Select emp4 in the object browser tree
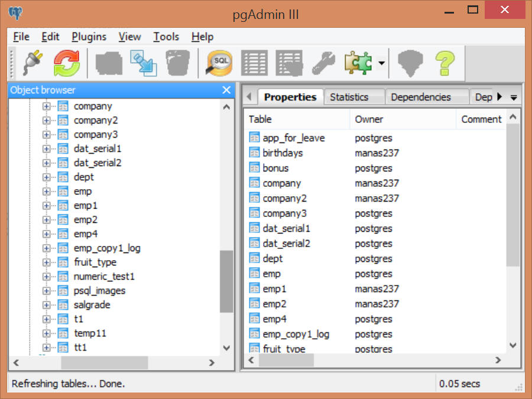Viewport: 532px width, 399px height. [x=86, y=233]
